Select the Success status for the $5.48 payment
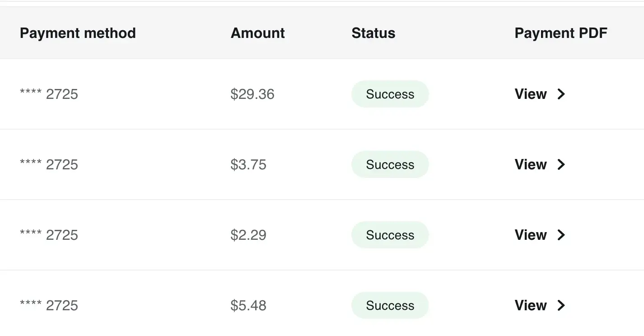The height and width of the screenshot is (336, 644). pyautogui.click(x=390, y=305)
